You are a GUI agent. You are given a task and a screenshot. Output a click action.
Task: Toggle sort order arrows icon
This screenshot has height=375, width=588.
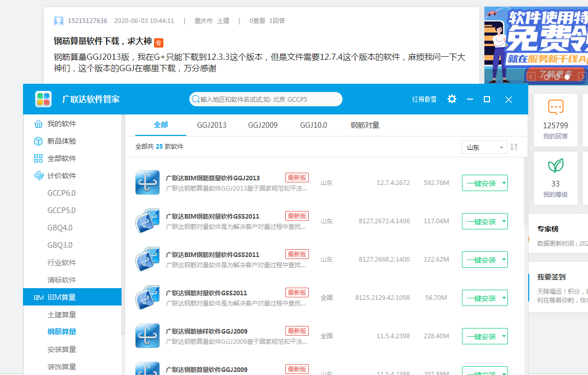click(514, 147)
